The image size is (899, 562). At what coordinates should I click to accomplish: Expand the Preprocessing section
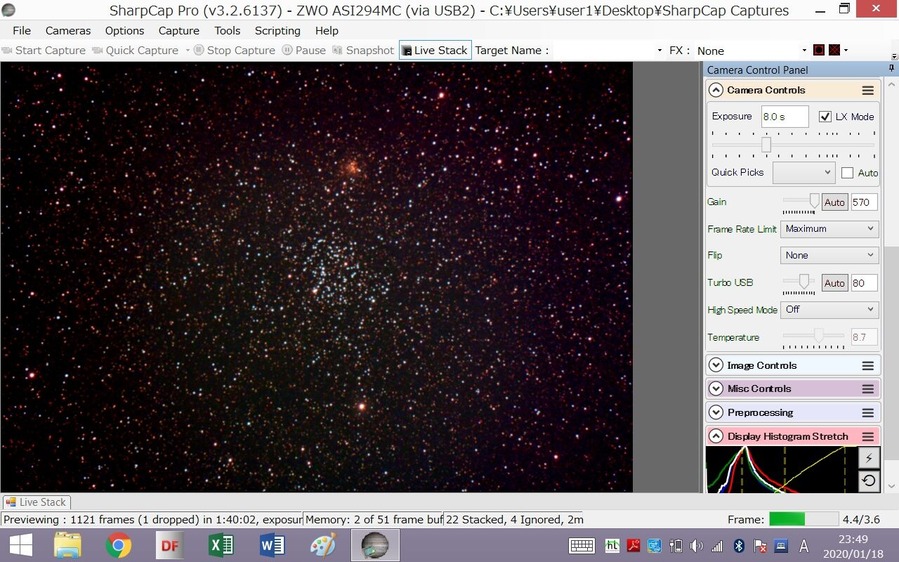point(716,412)
